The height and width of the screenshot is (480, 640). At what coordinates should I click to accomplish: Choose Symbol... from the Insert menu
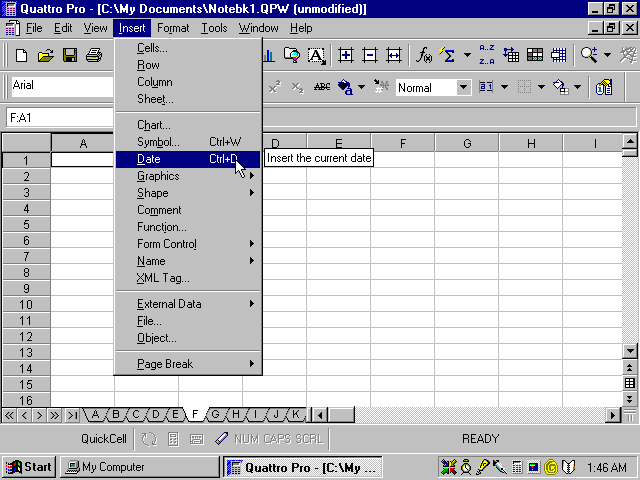188,142
